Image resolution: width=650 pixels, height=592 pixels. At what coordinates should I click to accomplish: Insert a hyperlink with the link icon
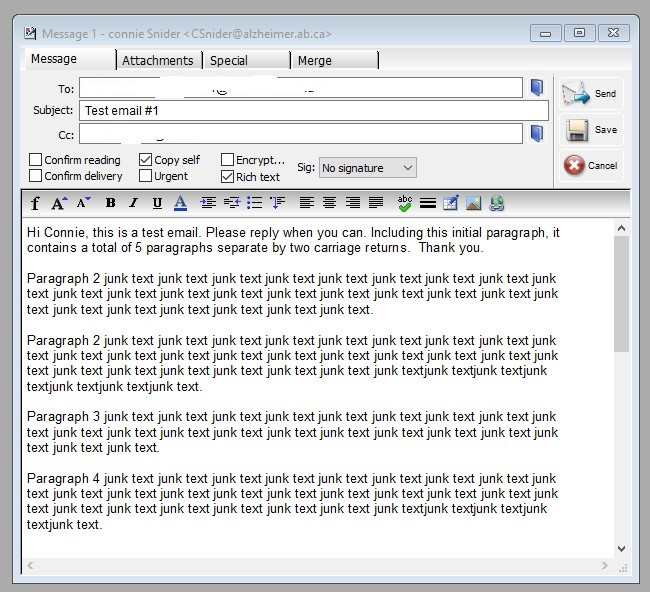point(496,203)
